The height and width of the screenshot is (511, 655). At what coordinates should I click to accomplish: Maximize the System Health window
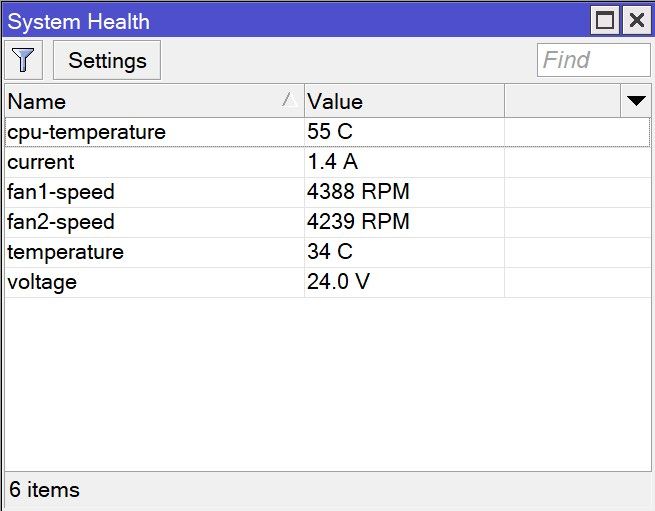(605, 21)
